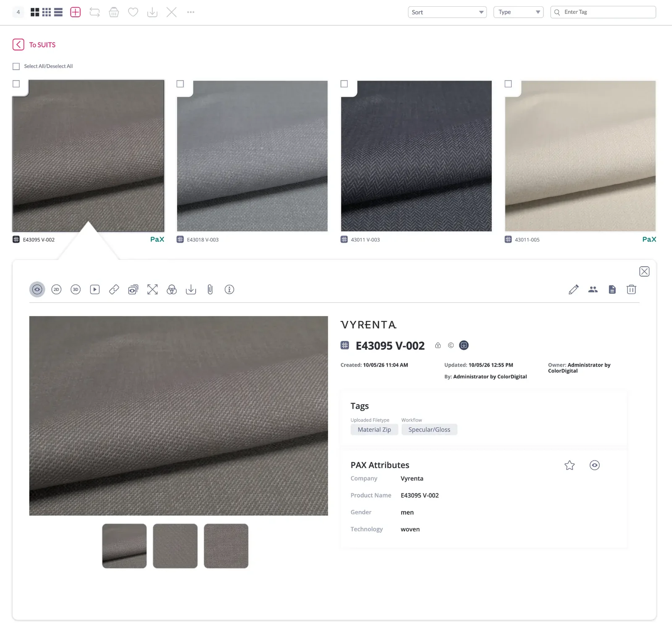Screen dimensions: 672x629
Task: Open the Type dropdown
Action: [x=518, y=12]
